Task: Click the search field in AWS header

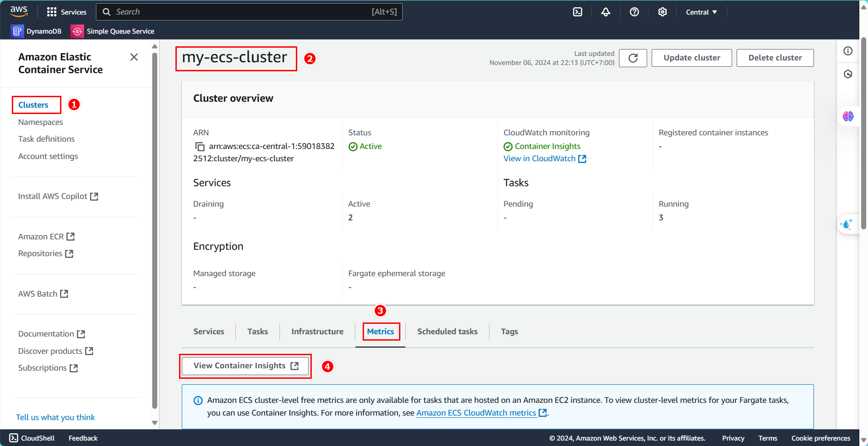Action: (249, 12)
